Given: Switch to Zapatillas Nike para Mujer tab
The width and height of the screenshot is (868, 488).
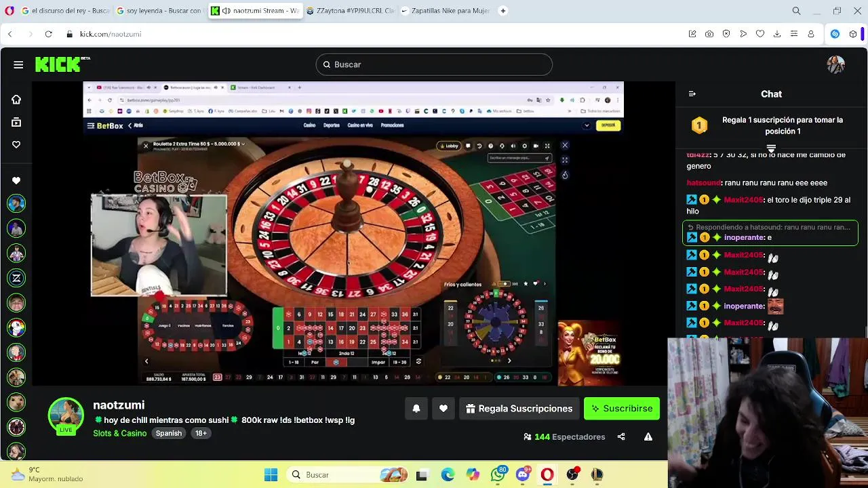Looking at the screenshot, I should click(445, 11).
